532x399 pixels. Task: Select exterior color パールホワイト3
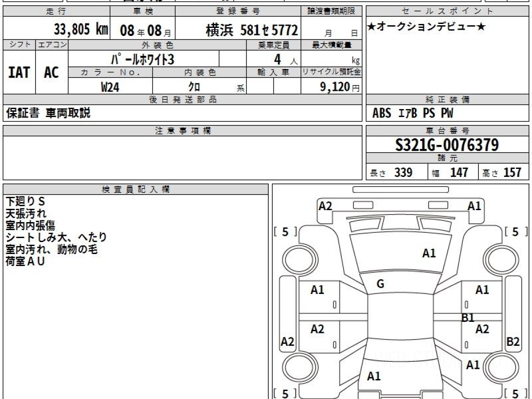coord(143,59)
